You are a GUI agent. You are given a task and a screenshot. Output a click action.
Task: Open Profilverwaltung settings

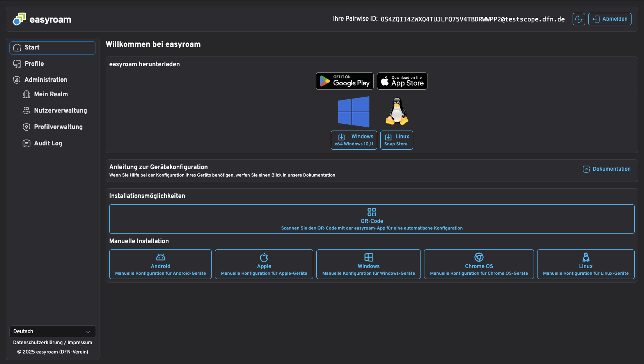tap(58, 127)
